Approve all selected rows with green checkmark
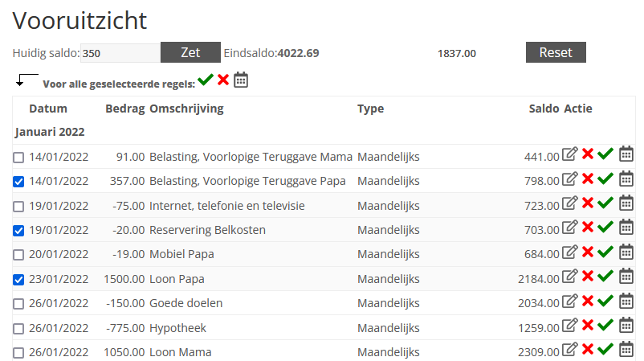The image size is (644, 361). point(206,80)
